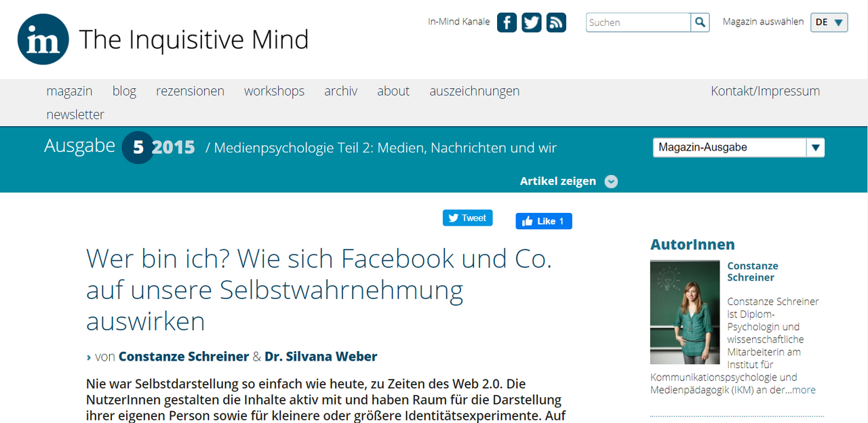Click the Inquisitive Mind logo
The height and width of the screenshot is (423, 868).
point(43,39)
